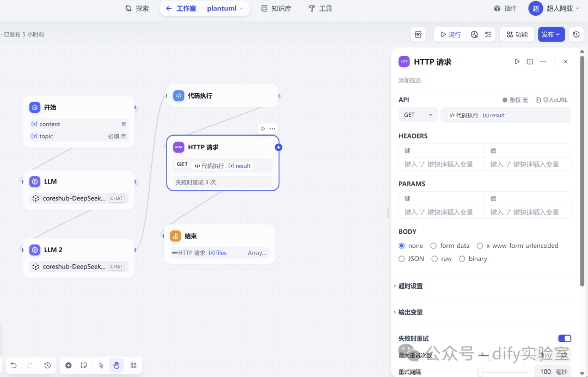Open the checklist icon in top toolbar
The width and height of the screenshot is (588, 377).
(488, 34)
